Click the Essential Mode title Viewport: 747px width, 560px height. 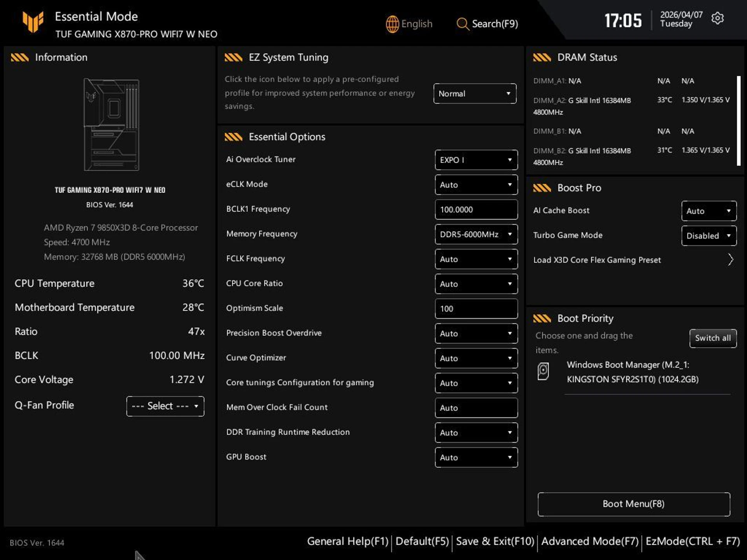coord(96,17)
